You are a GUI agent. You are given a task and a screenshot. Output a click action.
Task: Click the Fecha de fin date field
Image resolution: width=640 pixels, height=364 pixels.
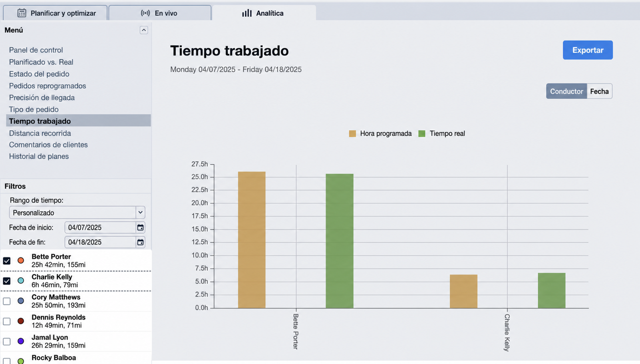pyautogui.click(x=100, y=242)
